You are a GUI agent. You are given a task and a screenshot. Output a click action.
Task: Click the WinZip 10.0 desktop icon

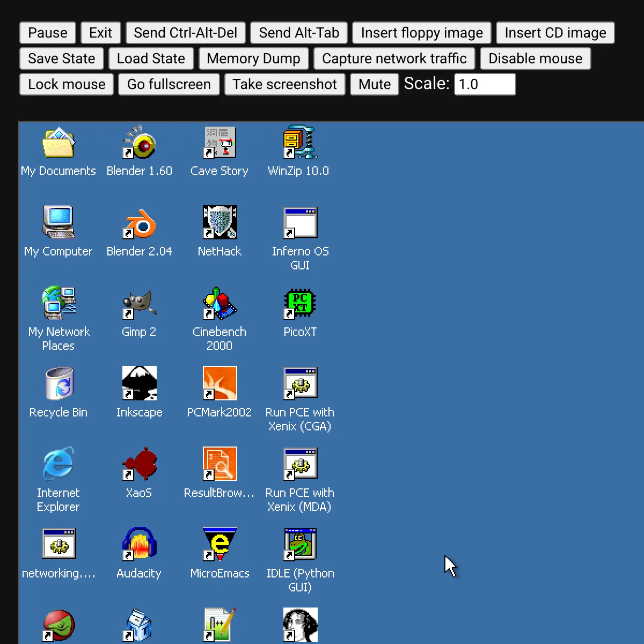pos(299,143)
